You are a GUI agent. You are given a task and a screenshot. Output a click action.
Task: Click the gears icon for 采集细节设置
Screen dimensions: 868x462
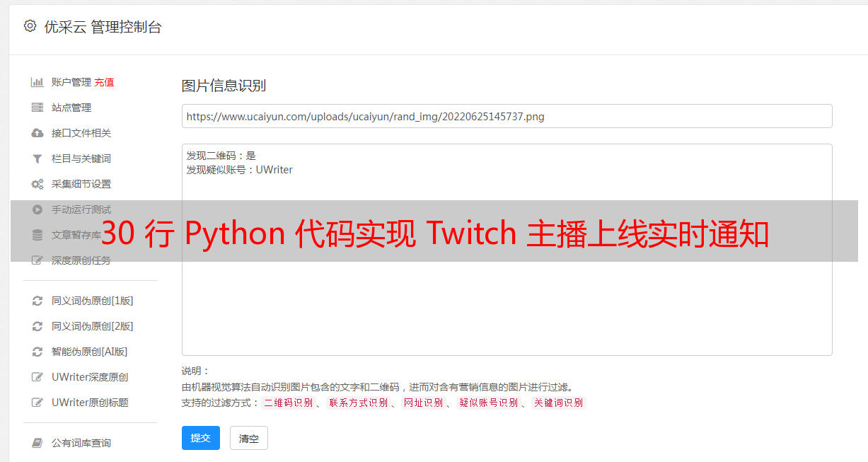pyautogui.click(x=37, y=184)
